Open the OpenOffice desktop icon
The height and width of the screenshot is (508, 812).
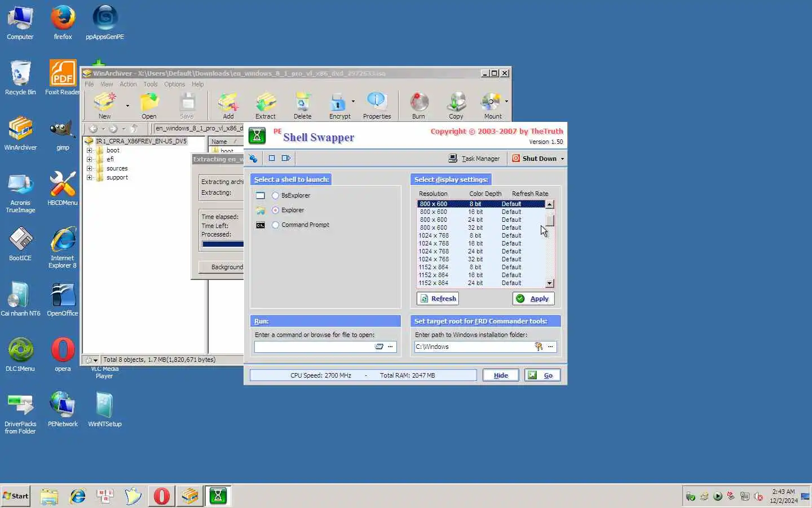pos(63,300)
